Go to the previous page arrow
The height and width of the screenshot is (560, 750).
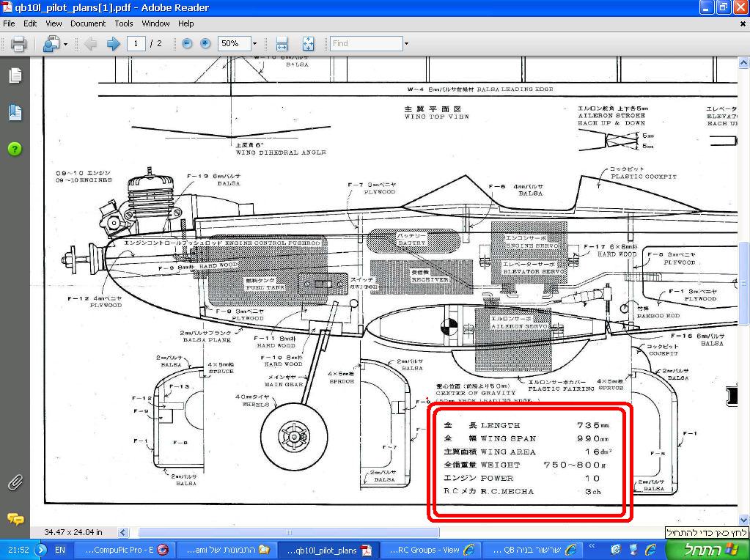click(x=90, y=43)
